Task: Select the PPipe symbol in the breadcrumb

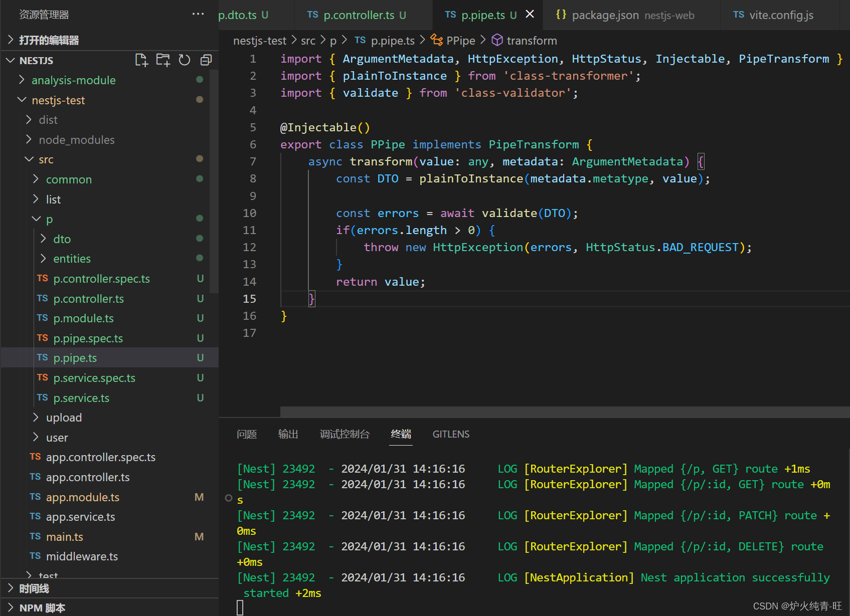Action: [461, 40]
